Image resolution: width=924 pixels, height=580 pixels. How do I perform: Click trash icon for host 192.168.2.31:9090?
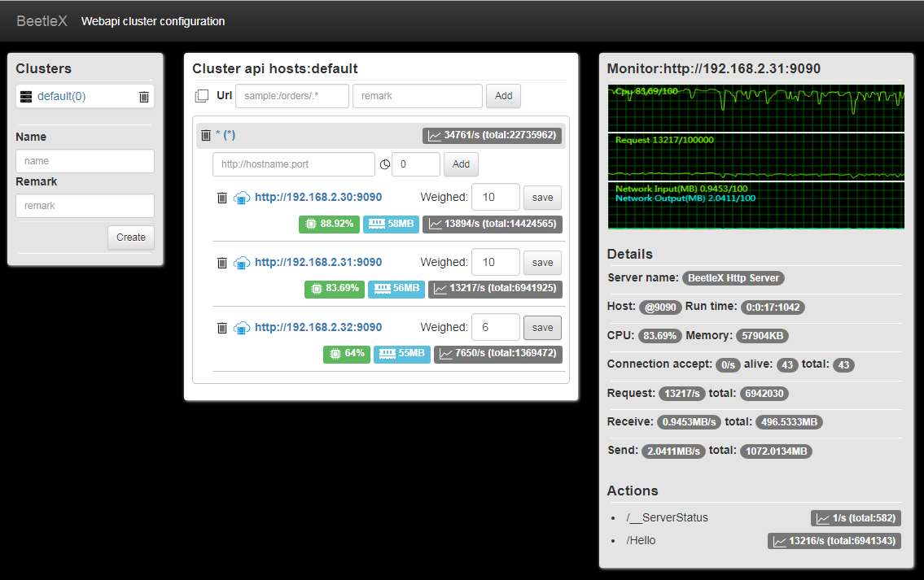pos(221,262)
